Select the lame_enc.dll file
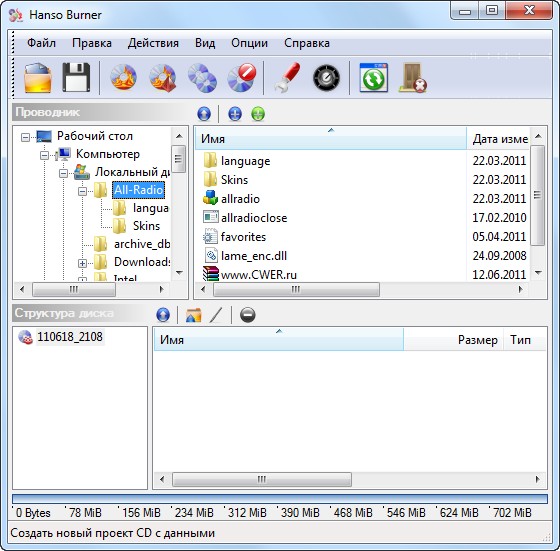Viewport: 560px width, 551px height. (x=254, y=256)
